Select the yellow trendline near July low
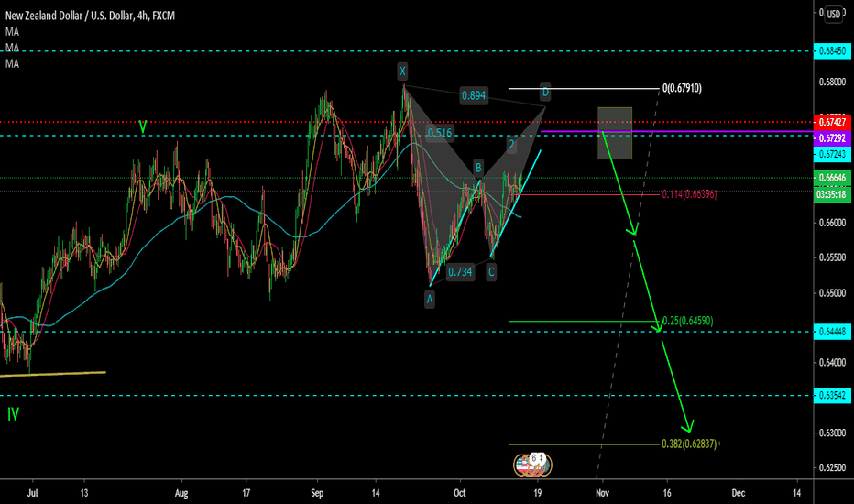Image resolution: width=854 pixels, height=504 pixels. pos(53,374)
